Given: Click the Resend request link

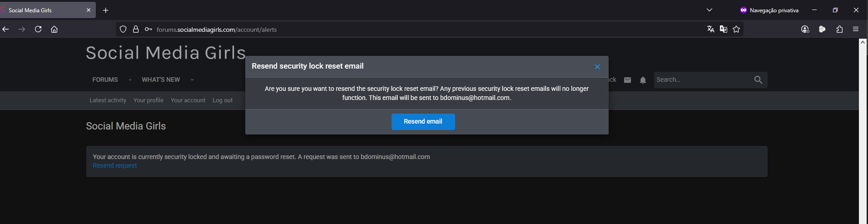Looking at the screenshot, I should click(114, 165).
